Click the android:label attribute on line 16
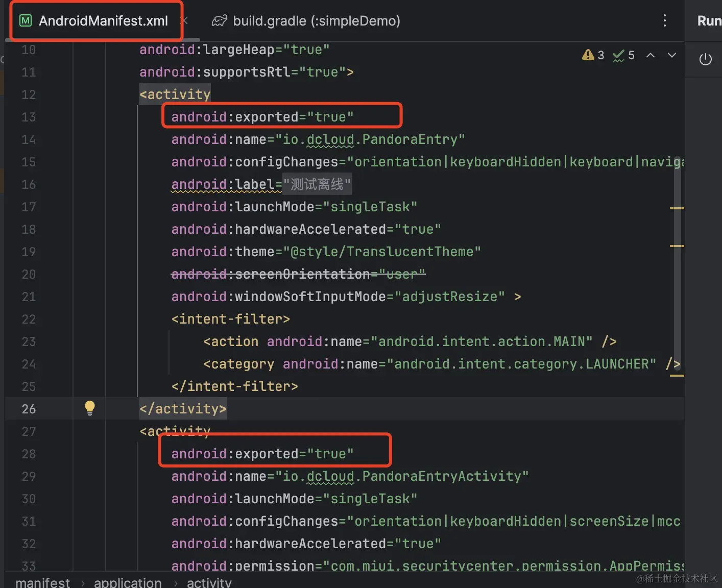Image resolution: width=722 pixels, height=588 pixels. tap(261, 184)
